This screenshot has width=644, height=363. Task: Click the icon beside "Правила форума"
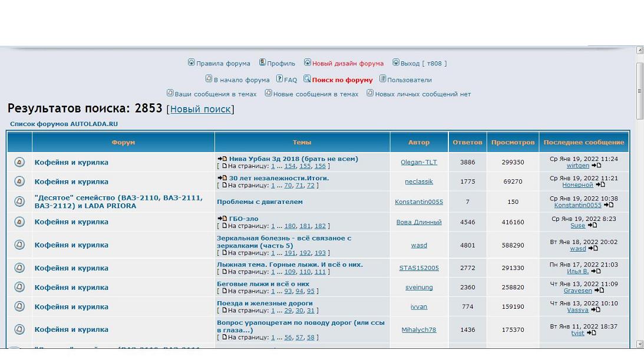[x=191, y=62]
